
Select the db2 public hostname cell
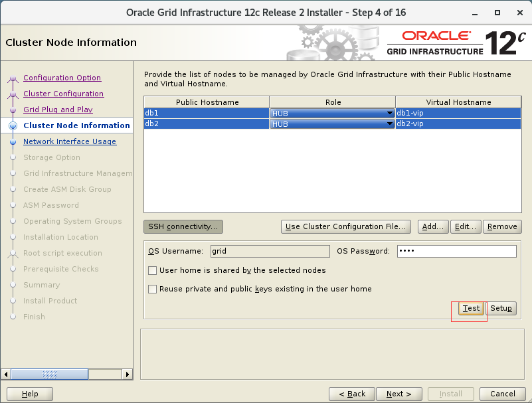click(x=207, y=123)
